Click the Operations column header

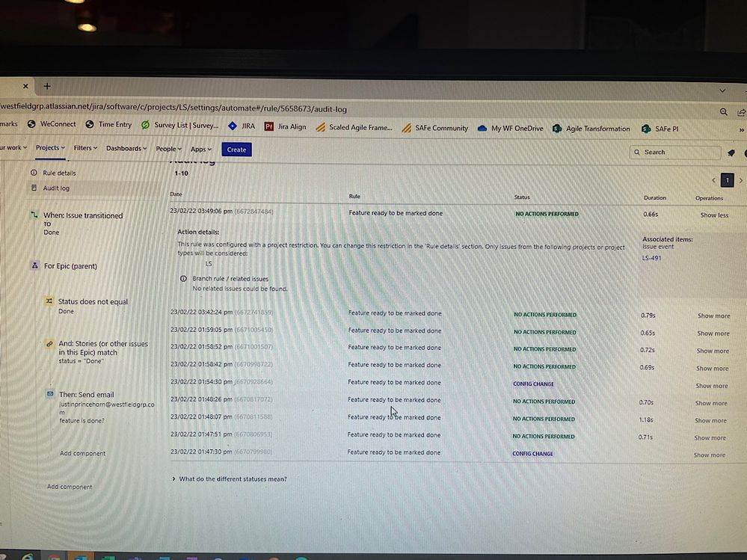[709, 198]
